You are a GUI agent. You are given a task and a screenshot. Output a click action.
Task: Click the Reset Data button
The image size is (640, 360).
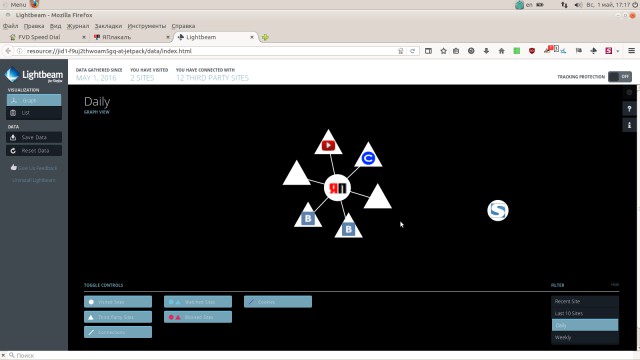tap(34, 151)
